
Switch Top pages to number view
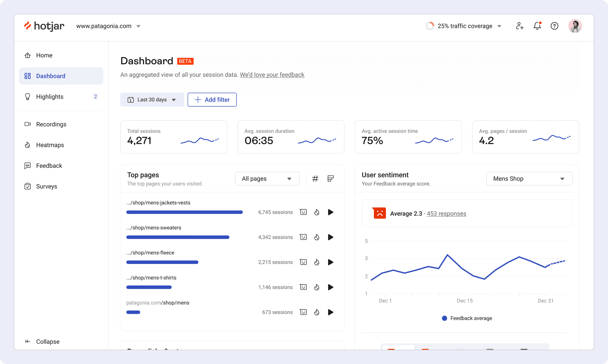315,178
